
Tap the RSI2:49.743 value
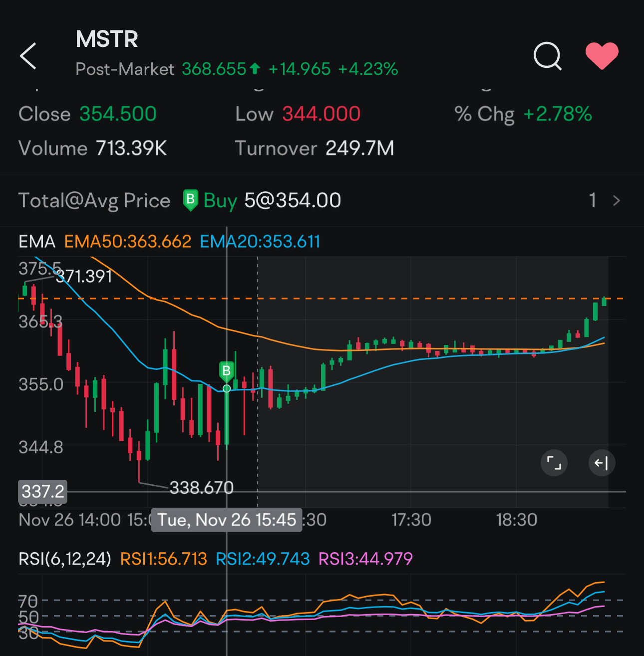tap(263, 559)
